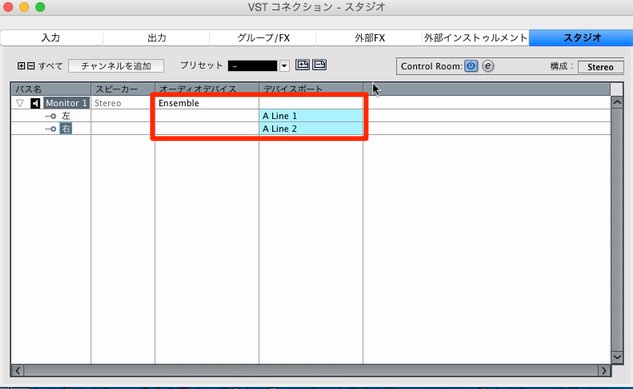Viewport: 633px width, 389px height.
Task: Open the Ensemble audio device selector
Action: (x=206, y=103)
